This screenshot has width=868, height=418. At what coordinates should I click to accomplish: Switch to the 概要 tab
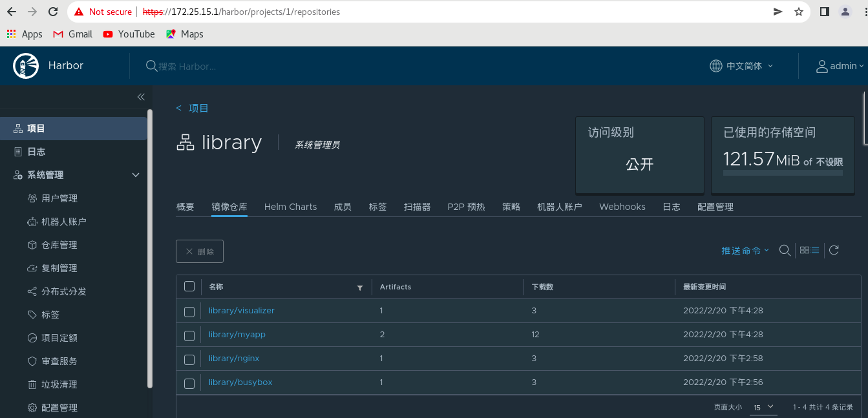(185, 207)
